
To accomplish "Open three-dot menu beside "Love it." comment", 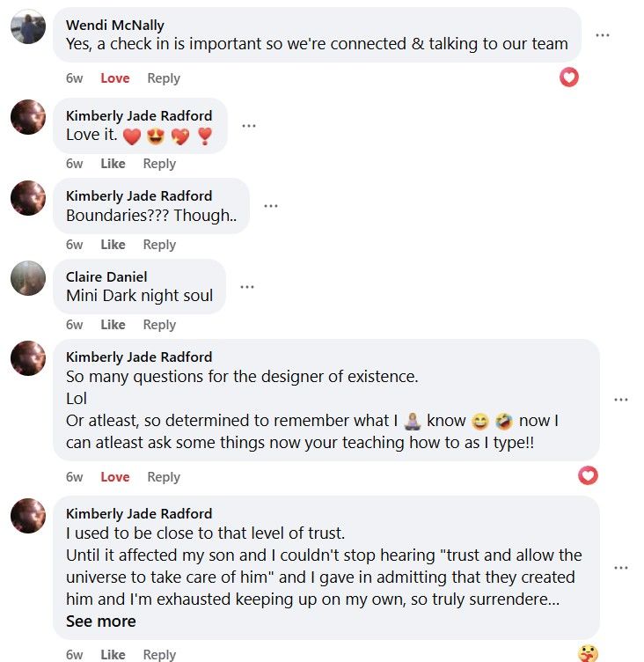I will pos(249,126).
